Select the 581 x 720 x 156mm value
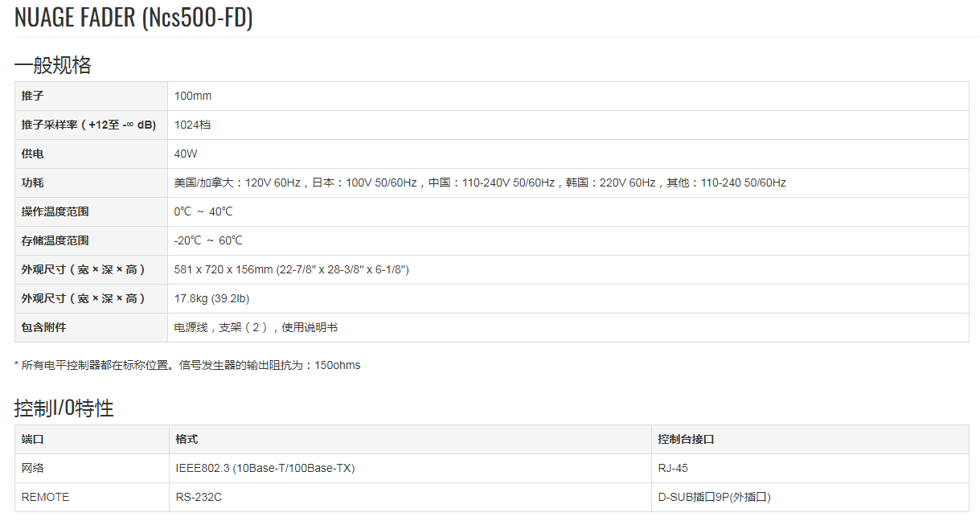Image resolution: width=980 pixels, height=525 pixels. tap(292, 269)
